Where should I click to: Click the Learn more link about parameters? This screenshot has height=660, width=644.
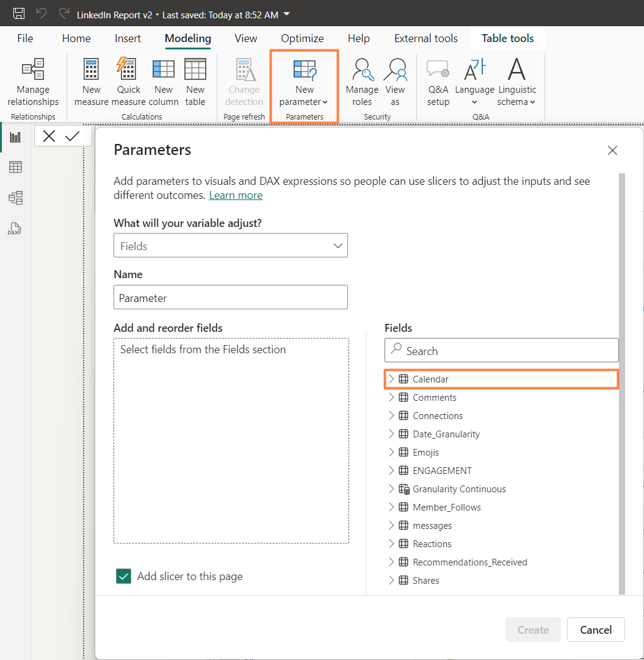[x=235, y=195]
